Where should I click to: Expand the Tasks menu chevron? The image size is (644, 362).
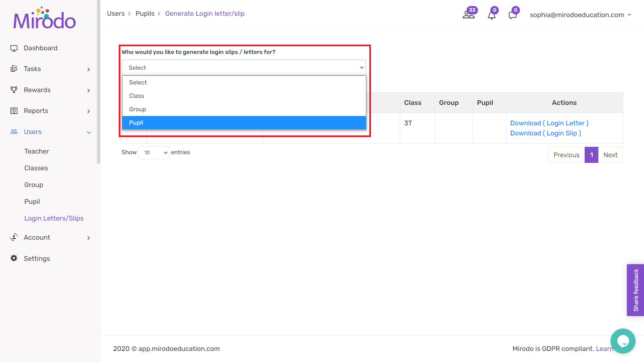tap(89, 69)
